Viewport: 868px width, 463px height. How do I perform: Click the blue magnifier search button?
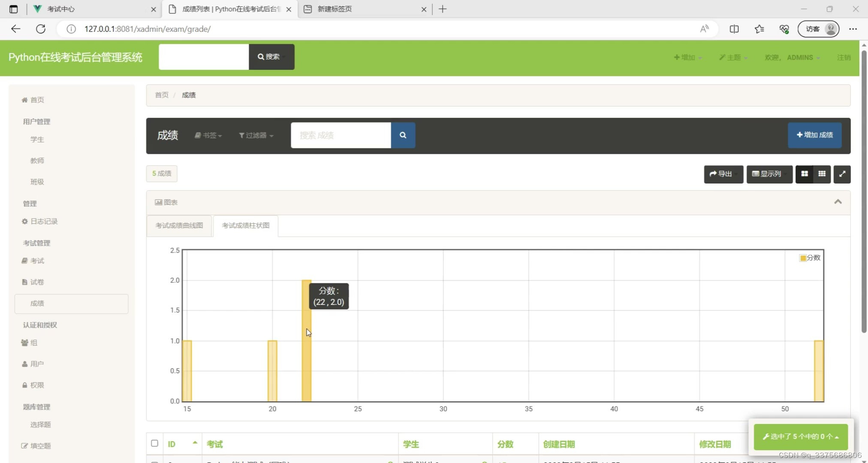tap(403, 135)
